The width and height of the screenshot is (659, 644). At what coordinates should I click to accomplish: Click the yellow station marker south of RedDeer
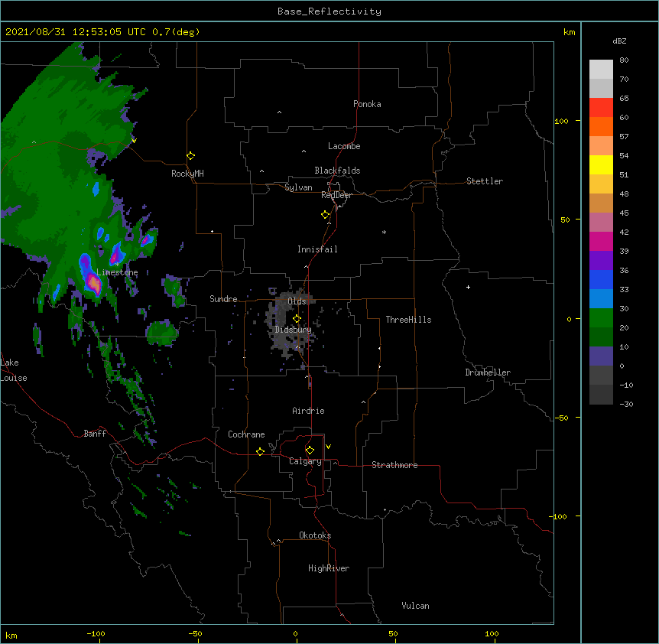[x=325, y=215]
